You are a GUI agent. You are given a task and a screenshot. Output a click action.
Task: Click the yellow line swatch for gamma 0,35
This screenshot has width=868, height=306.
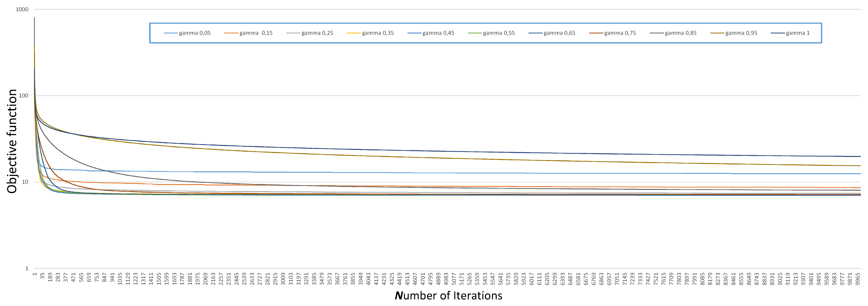tap(354, 33)
